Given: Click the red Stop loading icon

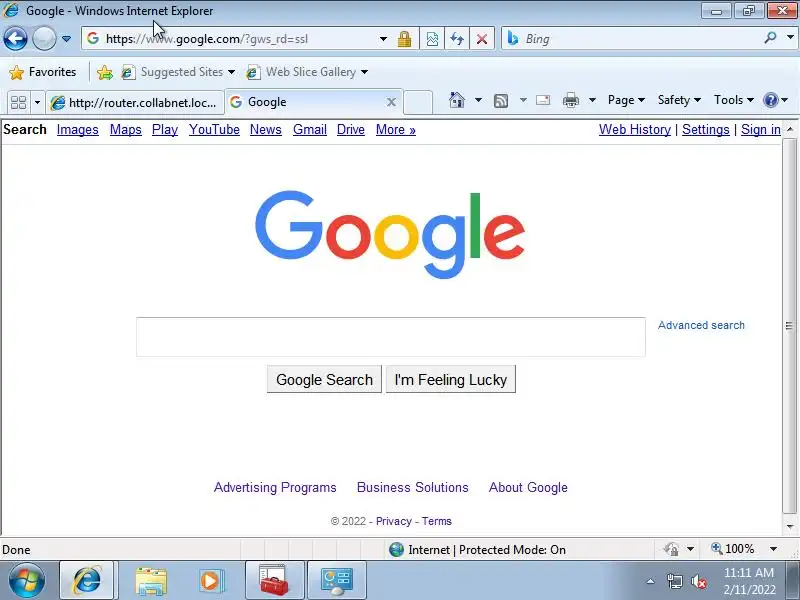Looking at the screenshot, I should [x=482, y=39].
